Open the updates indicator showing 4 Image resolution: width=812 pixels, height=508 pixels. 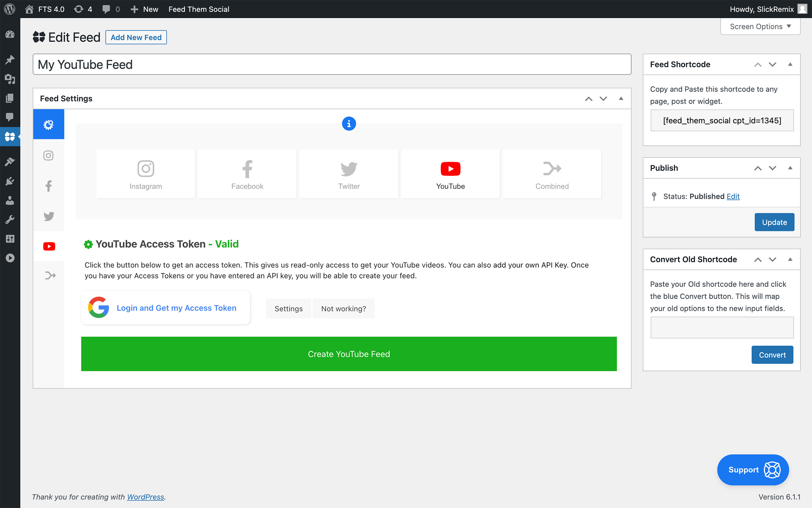pos(83,9)
